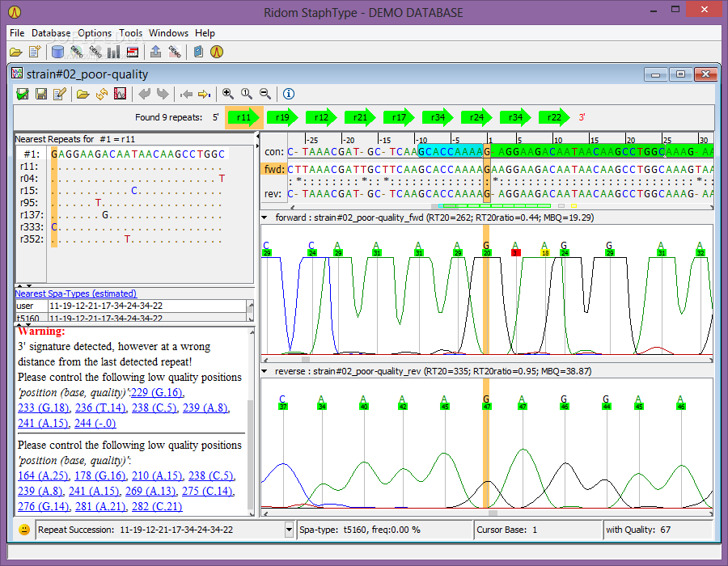Select the r12 repeat arrow
728x566 pixels.
322,117
